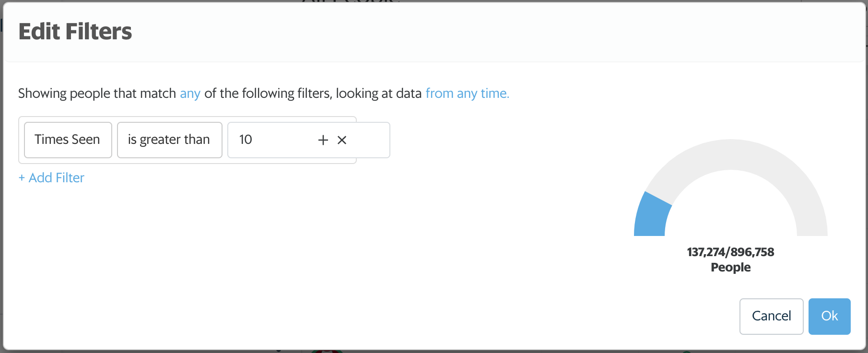
Task: Change the 'any' match condition link
Action: click(x=190, y=94)
